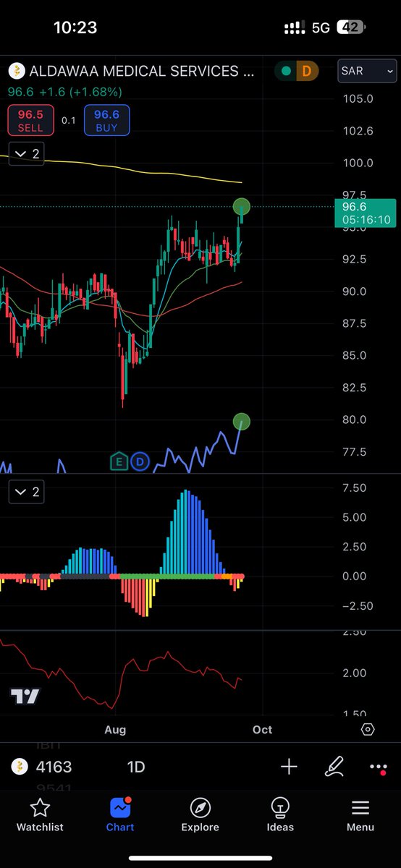Tap the battery indicator showing 42
This screenshot has width=401, height=868.
(x=351, y=27)
